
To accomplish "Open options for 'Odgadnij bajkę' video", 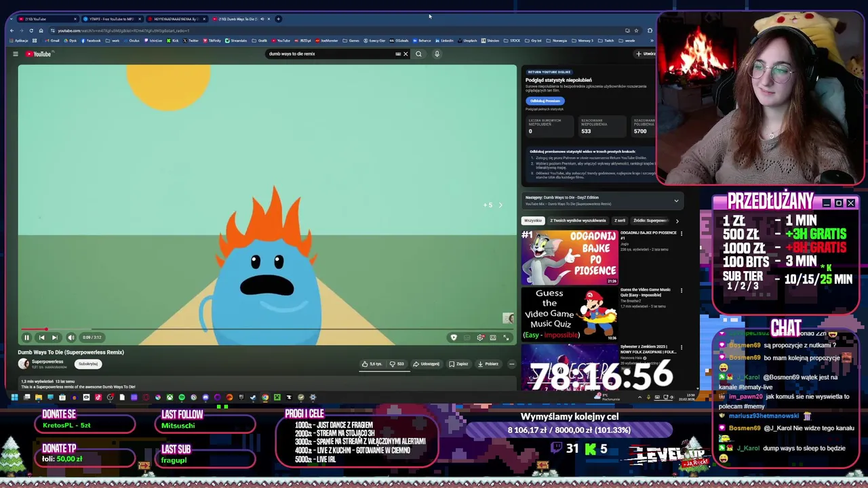I will [682, 234].
